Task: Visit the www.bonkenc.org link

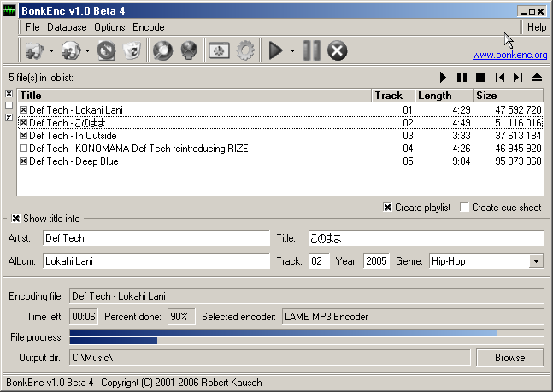Action: [509, 55]
